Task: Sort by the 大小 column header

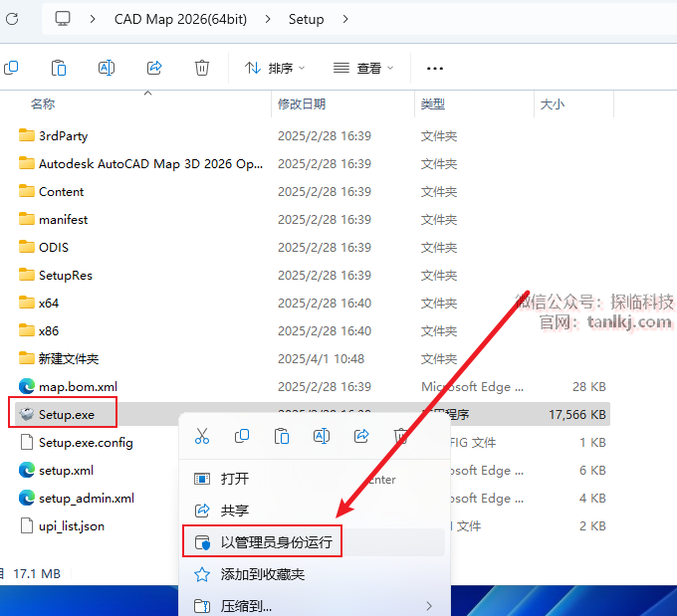Action: 552,104
